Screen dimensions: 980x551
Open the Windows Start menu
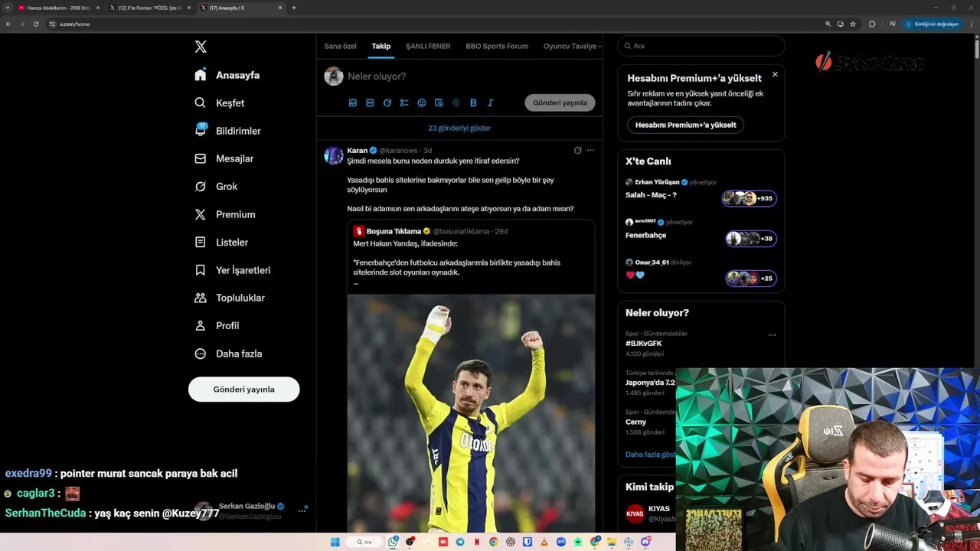(x=335, y=542)
